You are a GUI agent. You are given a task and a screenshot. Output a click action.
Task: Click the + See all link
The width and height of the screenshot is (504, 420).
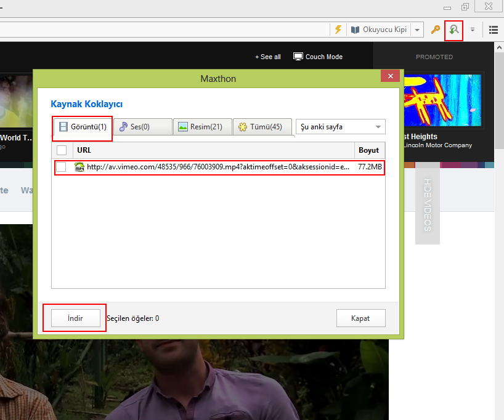click(x=268, y=57)
